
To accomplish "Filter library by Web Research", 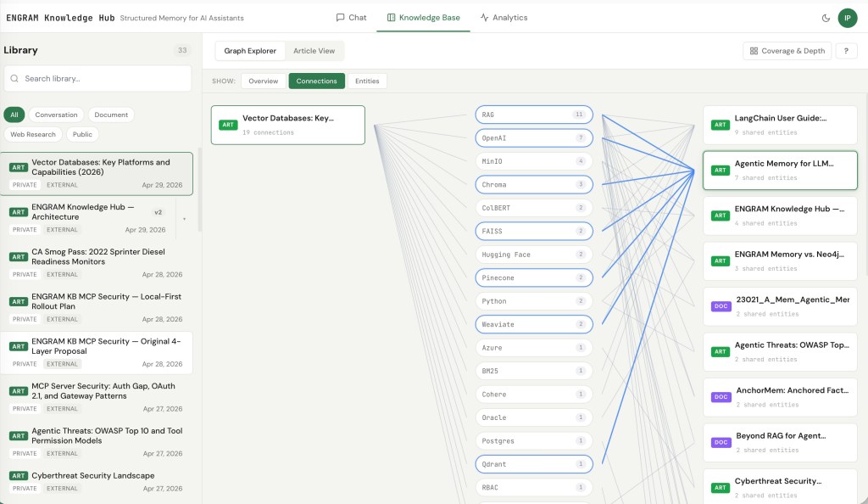I will [33, 134].
